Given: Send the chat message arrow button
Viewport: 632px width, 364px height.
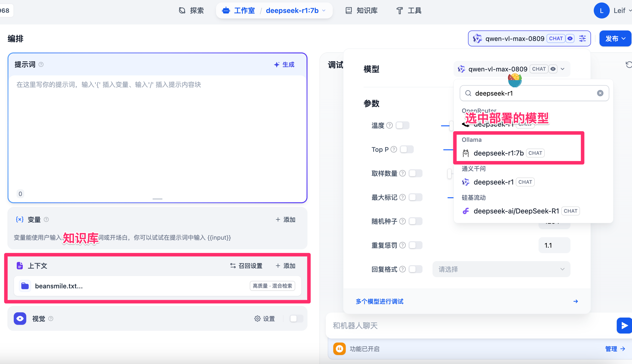Looking at the screenshot, I should pyautogui.click(x=624, y=326).
